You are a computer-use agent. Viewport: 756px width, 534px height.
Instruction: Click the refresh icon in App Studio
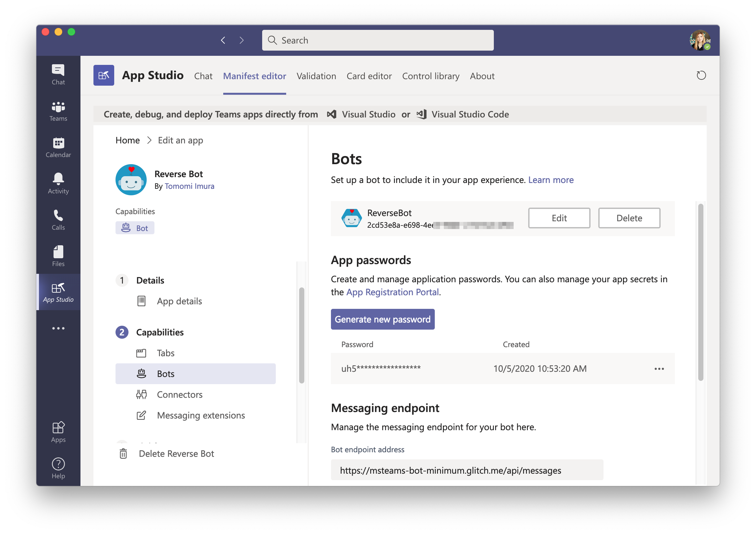(701, 75)
